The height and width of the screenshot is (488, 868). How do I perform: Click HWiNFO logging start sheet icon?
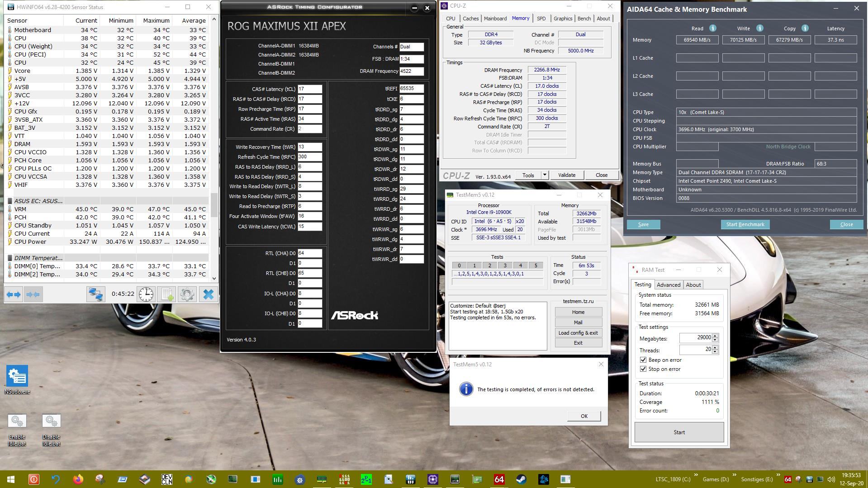click(x=166, y=294)
